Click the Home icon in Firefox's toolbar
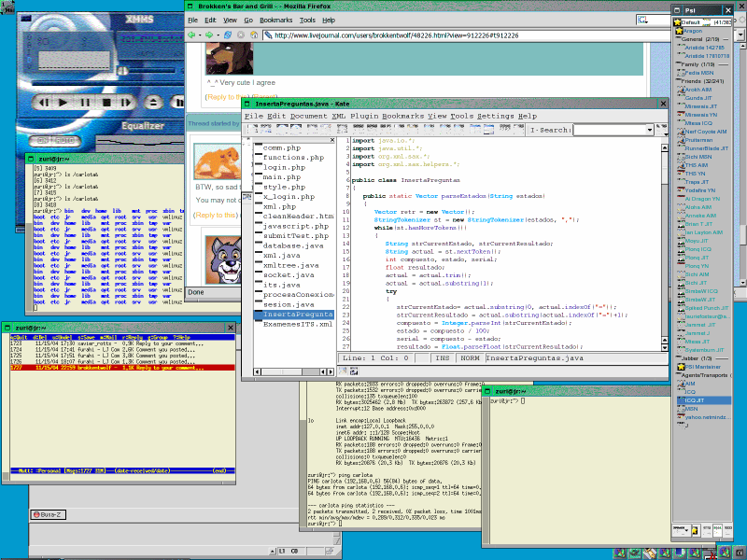This screenshot has height=560, width=747. tap(255, 35)
